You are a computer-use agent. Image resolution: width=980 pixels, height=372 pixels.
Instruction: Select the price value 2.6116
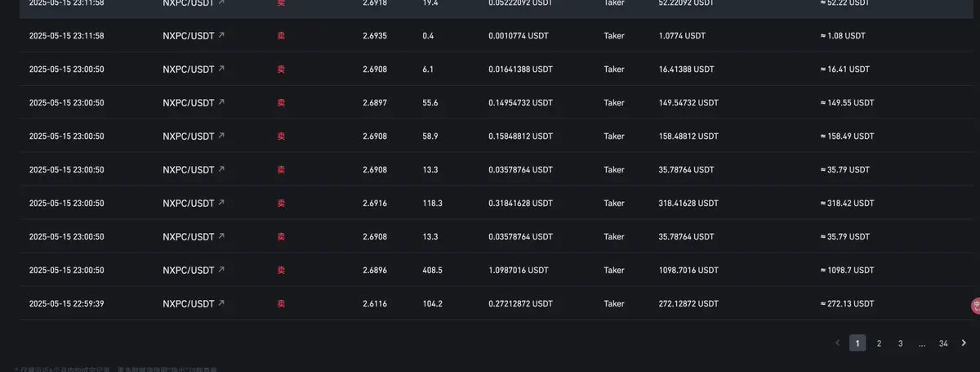click(375, 303)
